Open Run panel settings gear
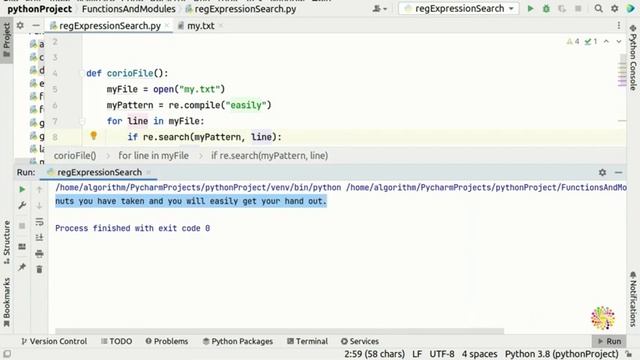 (x=602, y=172)
